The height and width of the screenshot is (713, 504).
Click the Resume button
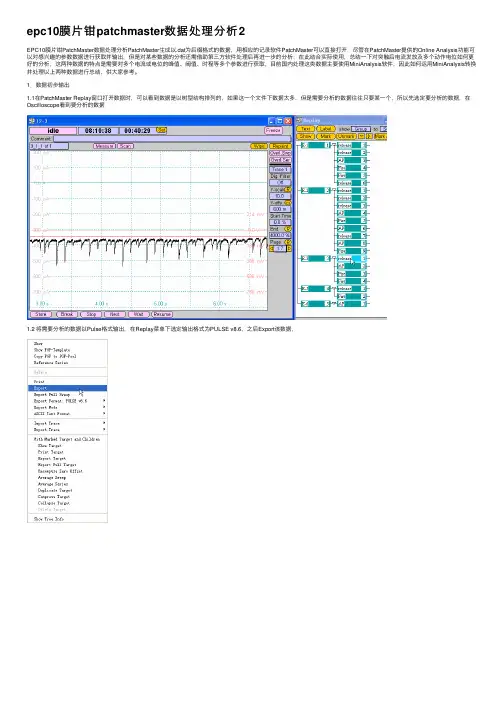tap(162, 314)
